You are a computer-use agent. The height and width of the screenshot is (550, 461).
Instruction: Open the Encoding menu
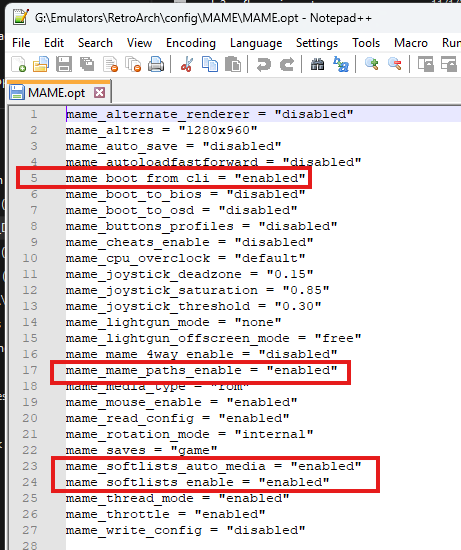(x=191, y=43)
